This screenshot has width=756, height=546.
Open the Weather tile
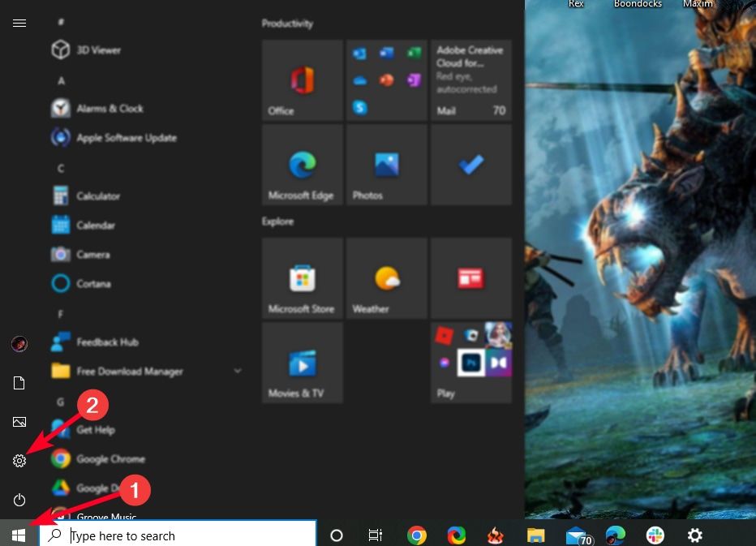tap(386, 278)
